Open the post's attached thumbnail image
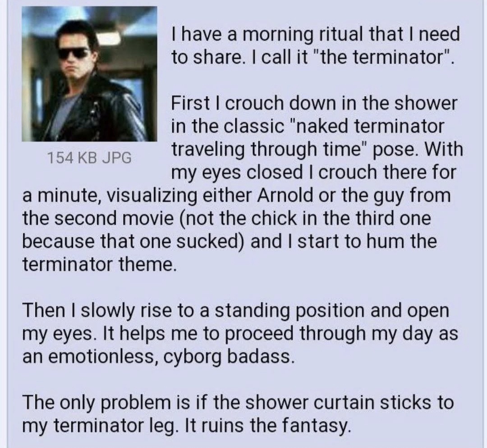Screen dimensions: 487x448 (x=89, y=74)
